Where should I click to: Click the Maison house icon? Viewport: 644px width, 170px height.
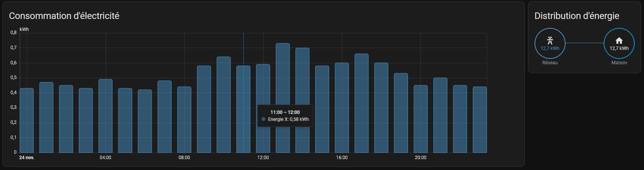coord(619,41)
